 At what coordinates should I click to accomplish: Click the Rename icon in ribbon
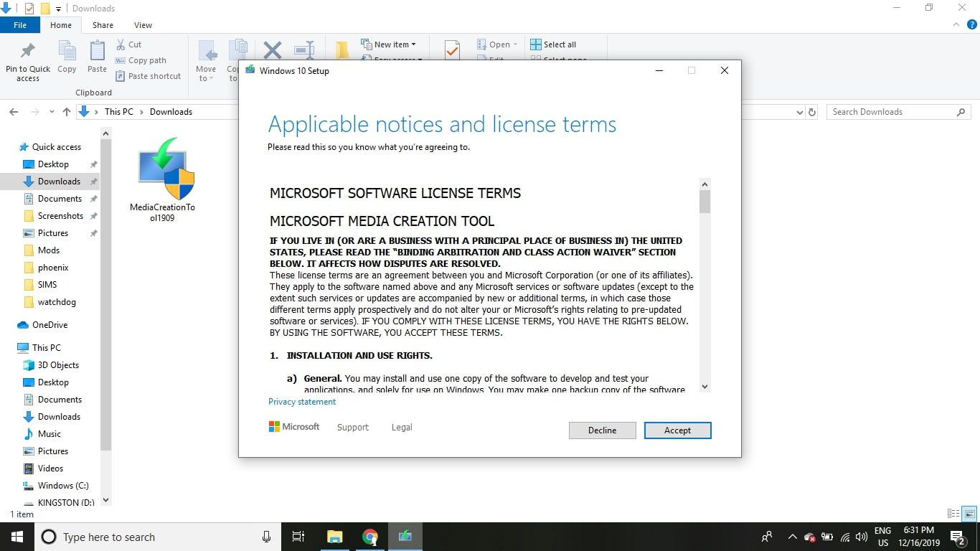pos(304,50)
